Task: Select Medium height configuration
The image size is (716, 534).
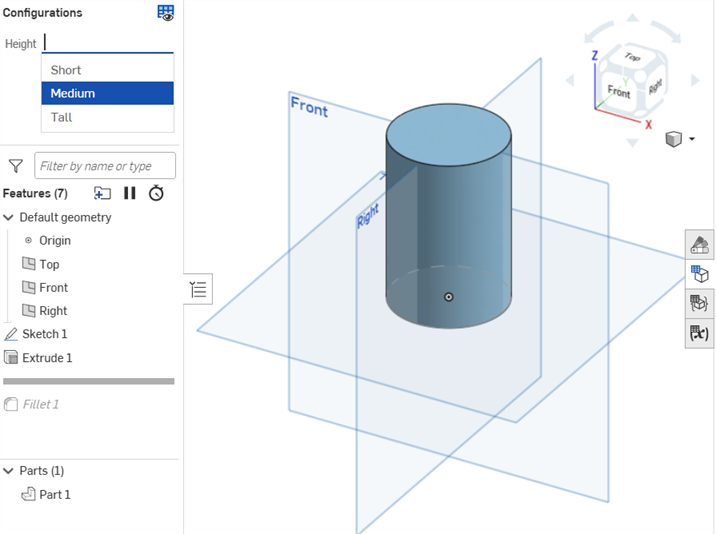Action: [73, 93]
